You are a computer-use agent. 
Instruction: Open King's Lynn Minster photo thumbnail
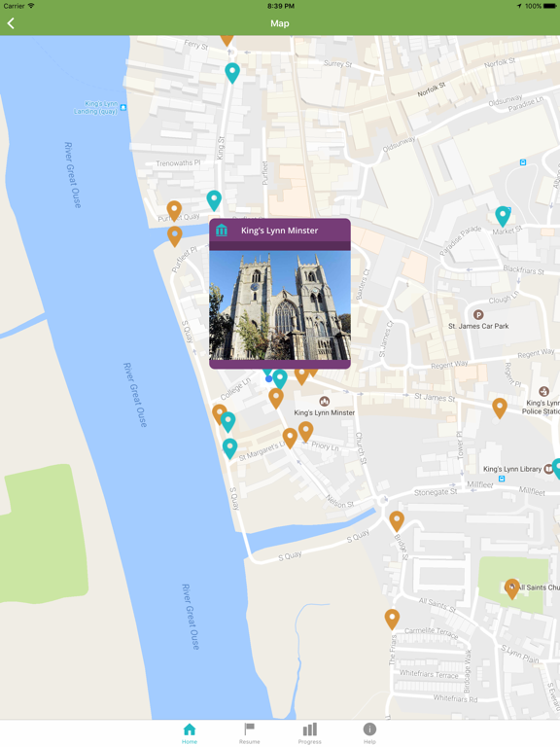280,305
